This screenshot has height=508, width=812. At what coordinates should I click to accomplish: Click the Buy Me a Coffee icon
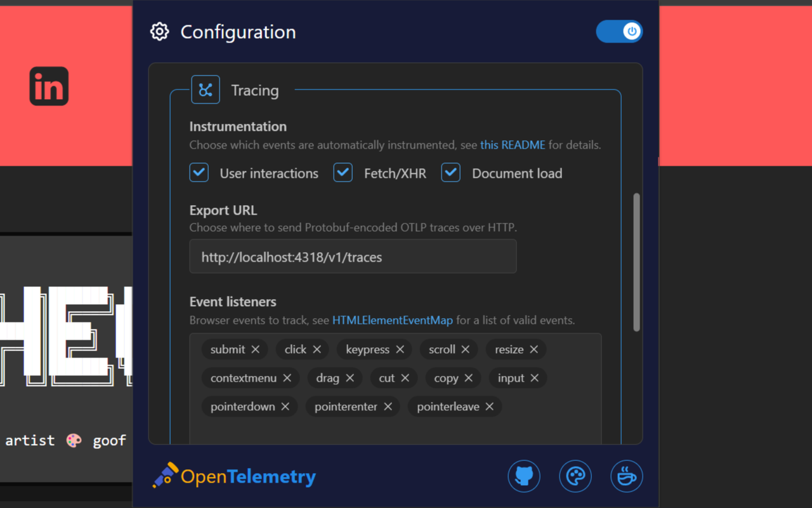point(626,476)
